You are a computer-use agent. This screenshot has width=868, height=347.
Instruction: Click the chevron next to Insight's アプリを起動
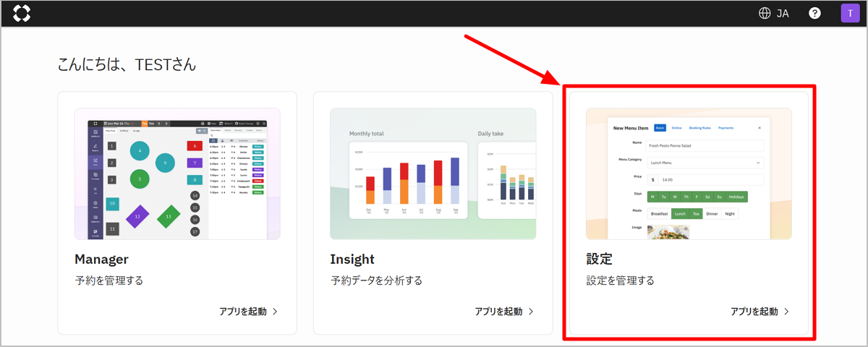(531, 312)
